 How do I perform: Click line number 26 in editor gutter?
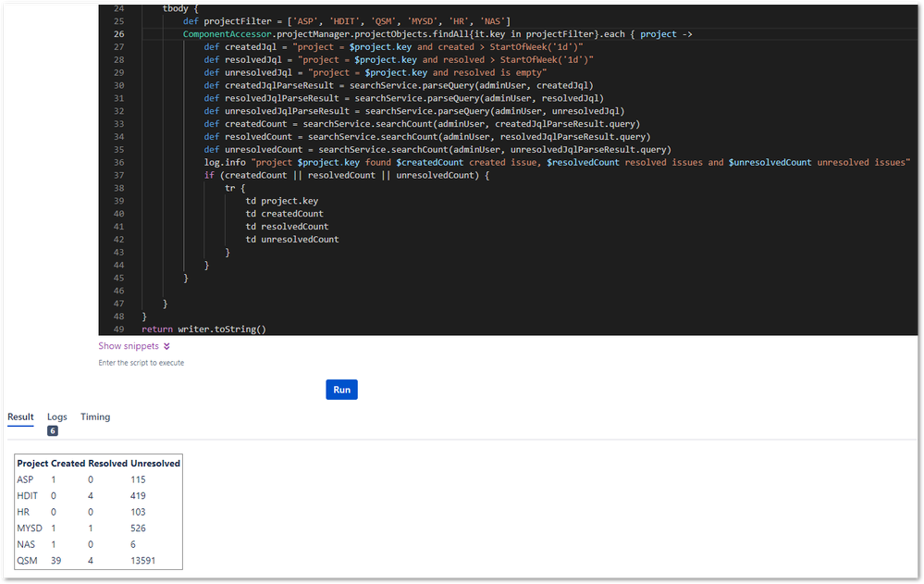pyautogui.click(x=119, y=33)
